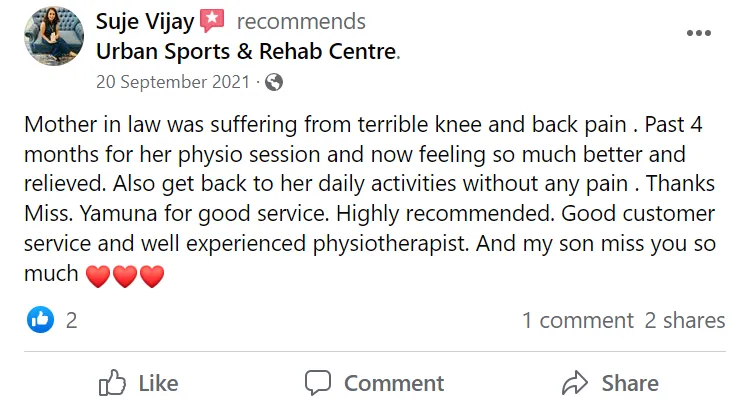Click the pink star recommends badge
Image resolution: width=750 pixels, height=410 pixels.
(212, 20)
